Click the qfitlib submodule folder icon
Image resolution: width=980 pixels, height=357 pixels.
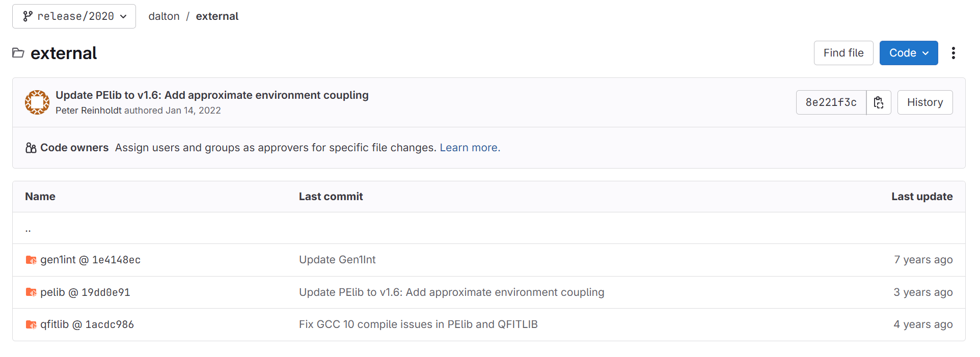pyautogui.click(x=31, y=325)
